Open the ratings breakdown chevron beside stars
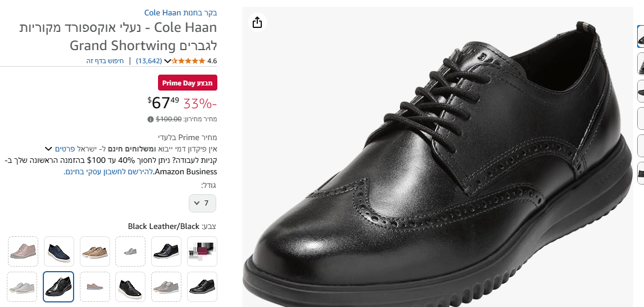The image size is (644, 307). click(x=167, y=61)
